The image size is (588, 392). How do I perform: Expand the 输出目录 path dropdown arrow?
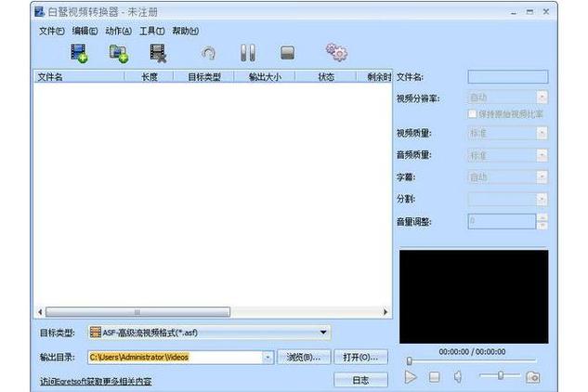[268, 357]
